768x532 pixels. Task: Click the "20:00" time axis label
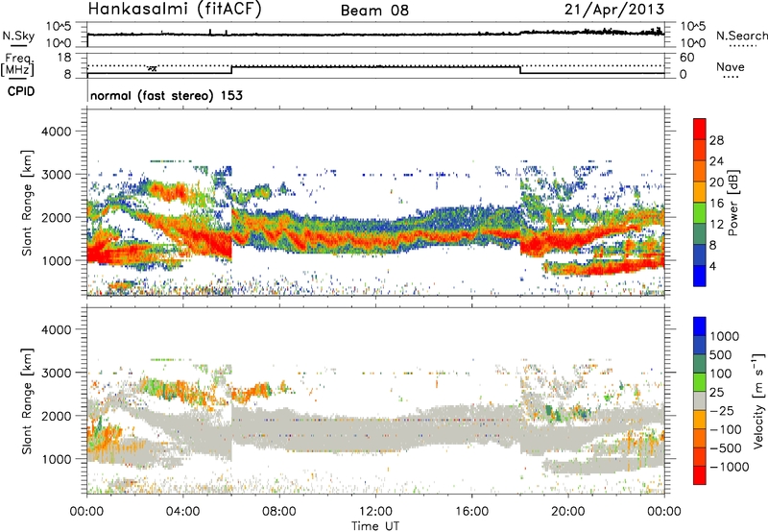(x=567, y=512)
